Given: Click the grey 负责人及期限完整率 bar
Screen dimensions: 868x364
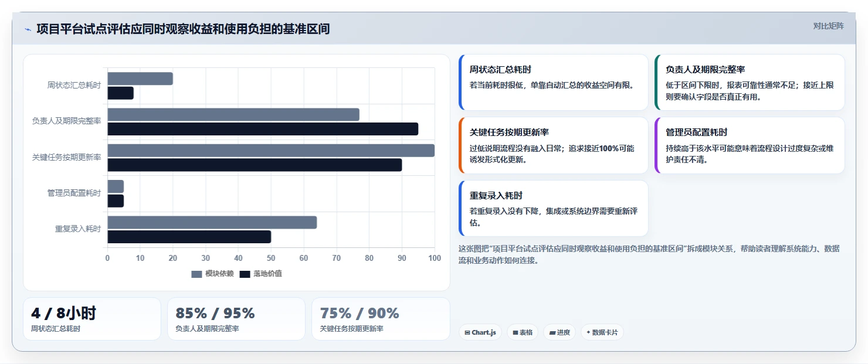Looking at the screenshot, I should pyautogui.click(x=233, y=114).
